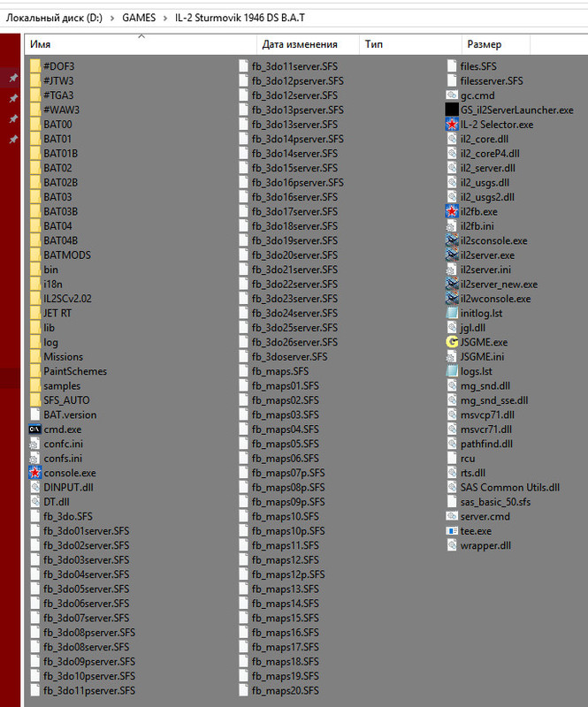Click the Missions folder icon
Viewport: 588px width, 707px height.
tap(35, 357)
